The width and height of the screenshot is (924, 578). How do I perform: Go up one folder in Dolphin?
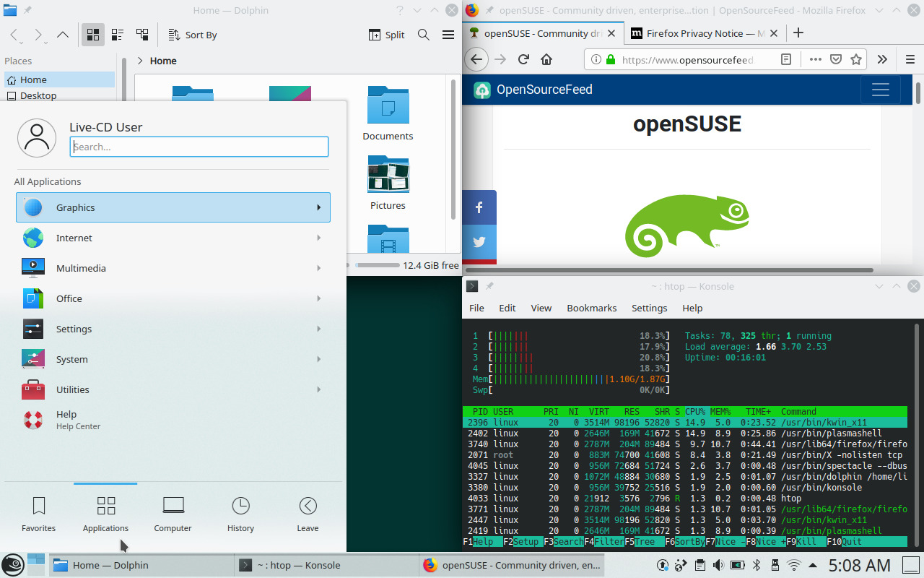click(x=63, y=35)
